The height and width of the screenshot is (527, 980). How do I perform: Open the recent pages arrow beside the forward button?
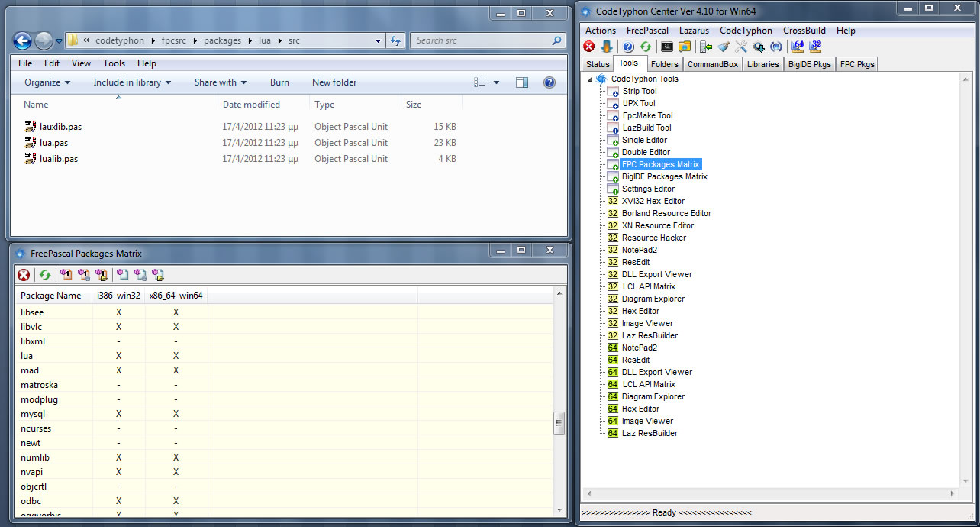(x=59, y=41)
